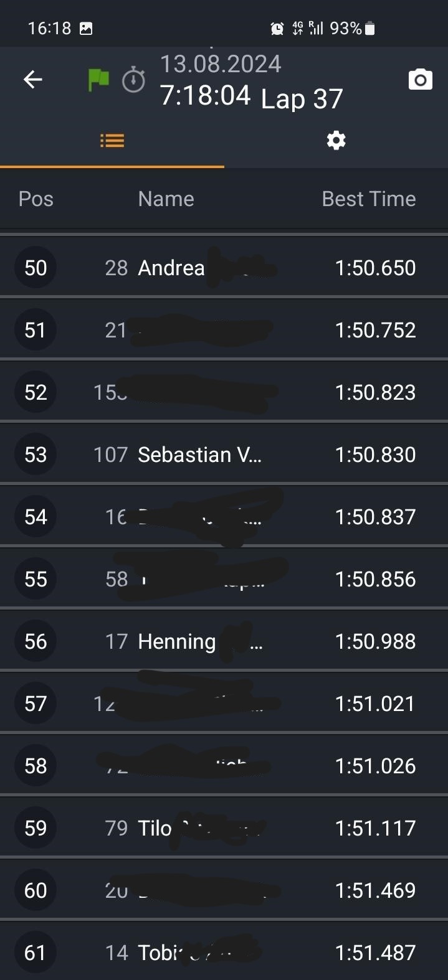Tap the Name column header

166,199
